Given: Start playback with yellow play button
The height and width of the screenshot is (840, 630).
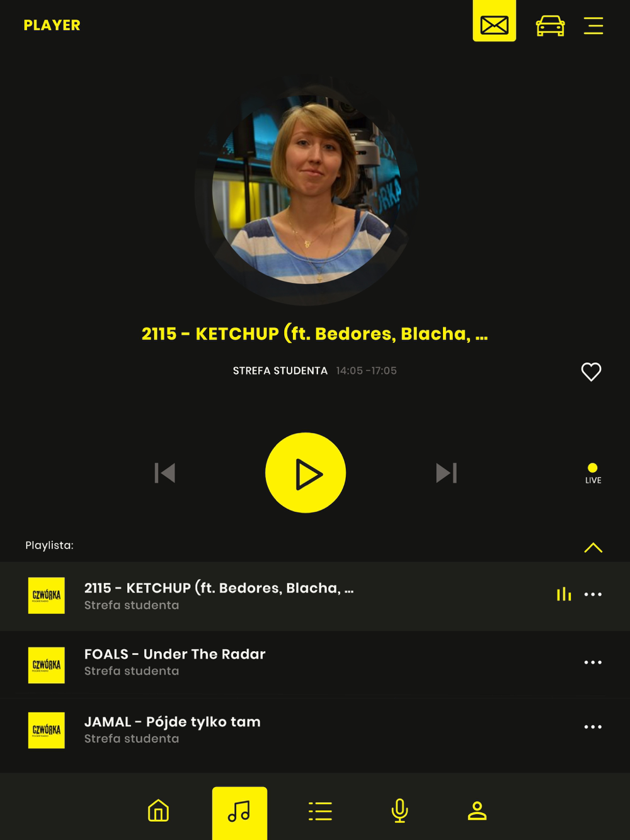Looking at the screenshot, I should [306, 473].
